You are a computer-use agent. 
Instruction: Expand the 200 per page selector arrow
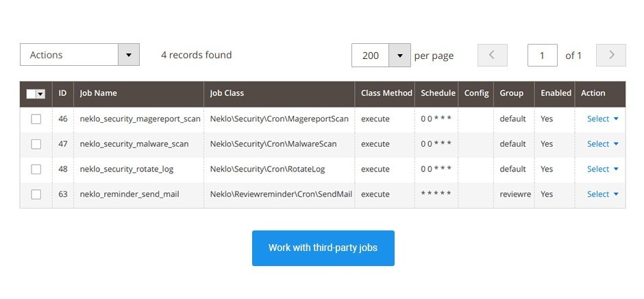399,55
